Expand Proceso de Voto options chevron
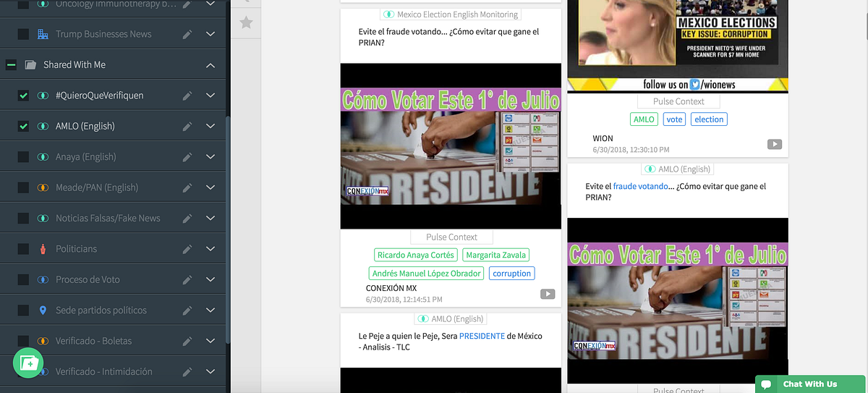 (210, 279)
